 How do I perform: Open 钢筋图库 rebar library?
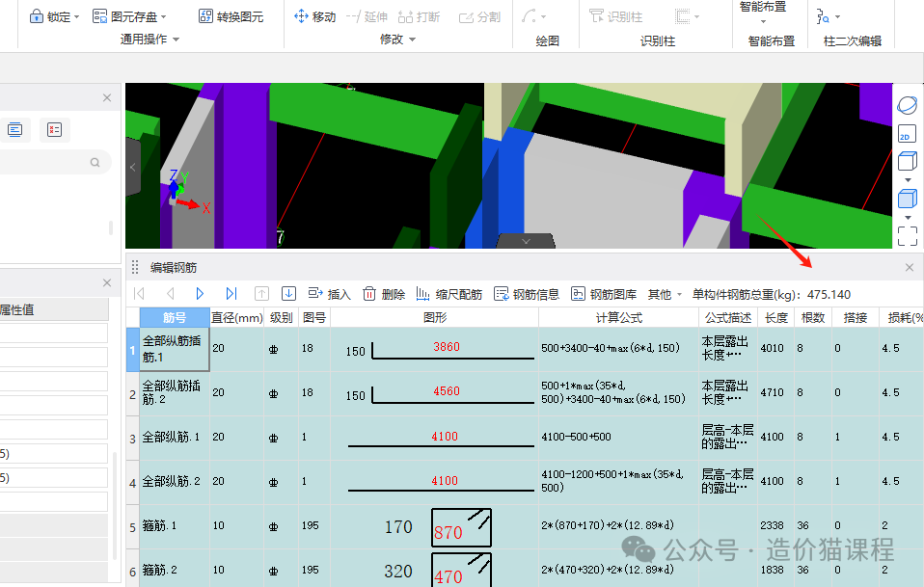(x=604, y=294)
